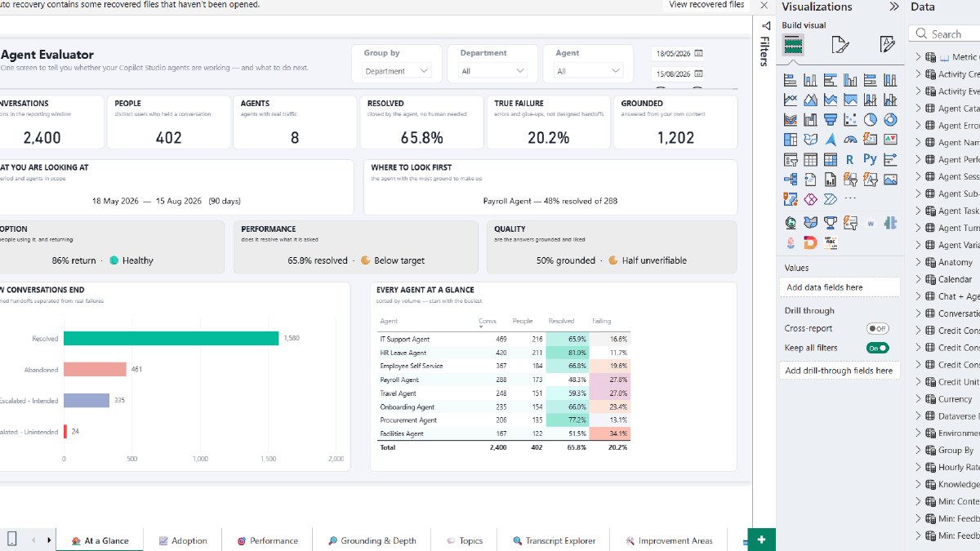Image resolution: width=980 pixels, height=551 pixels.
Task: Choose the pie chart visual
Action: pos(871,119)
